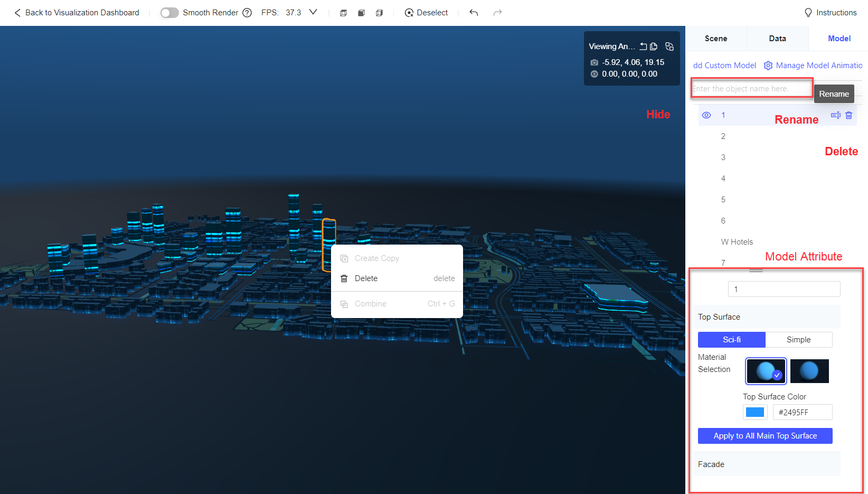The width and height of the screenshot is (868, 494).
Task: Switch Top Surface style to Simple
Action: [x=798, y=340]
